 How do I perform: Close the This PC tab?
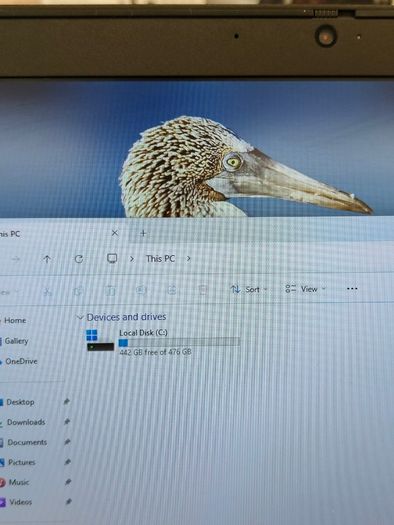pyautogui.click(x=114, y=233)
